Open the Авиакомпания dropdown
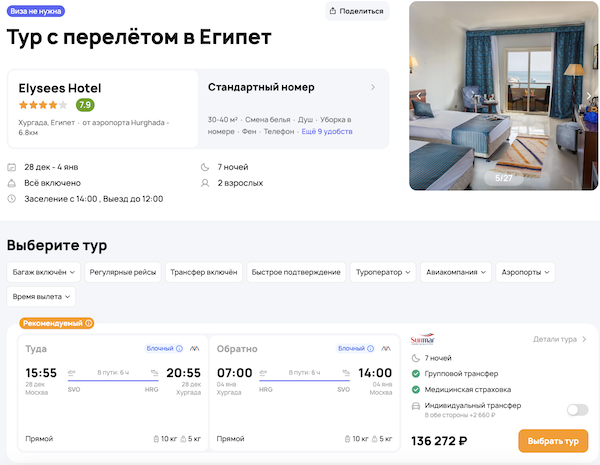The height and width of the screenshot is (465, 600). coord(456,272)
